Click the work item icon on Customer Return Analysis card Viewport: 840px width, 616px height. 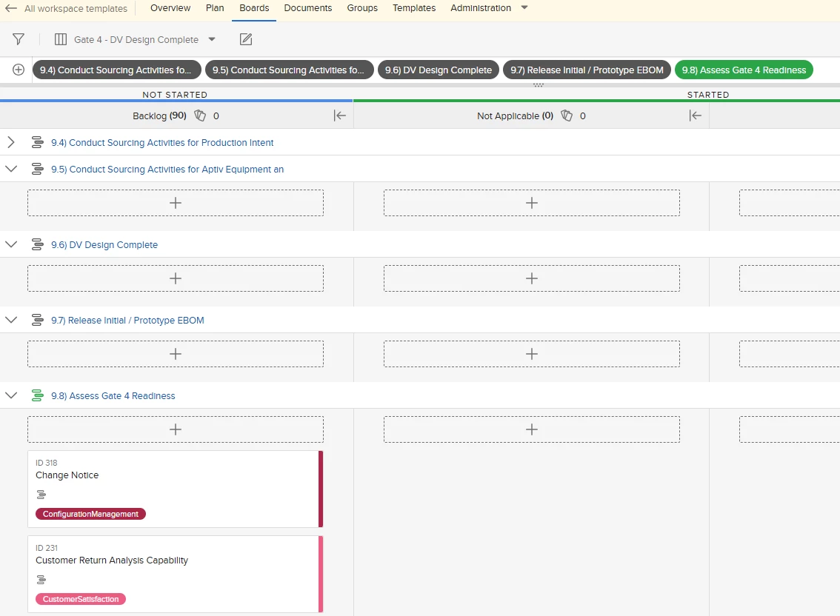click(x=41, y=580)
